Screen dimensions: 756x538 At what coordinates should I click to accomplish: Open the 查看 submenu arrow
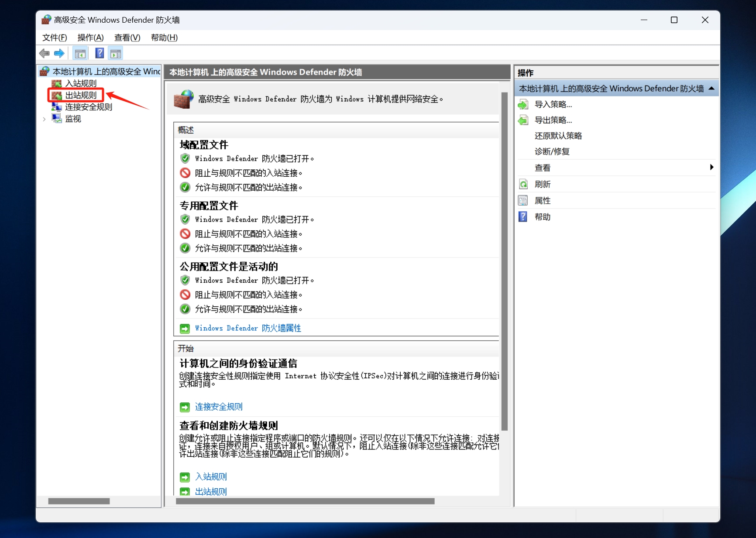pyautogui.click(x=711, y=168)
